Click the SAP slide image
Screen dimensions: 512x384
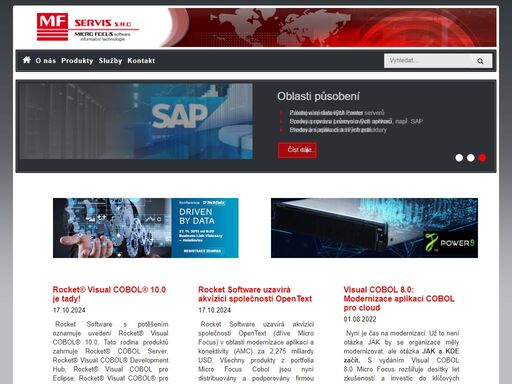[x=136, y=121]
